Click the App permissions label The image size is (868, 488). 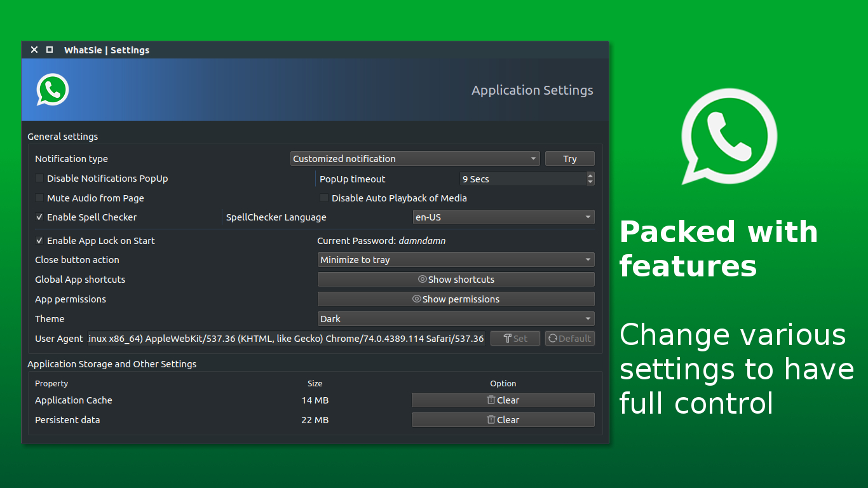click(71, 299)
